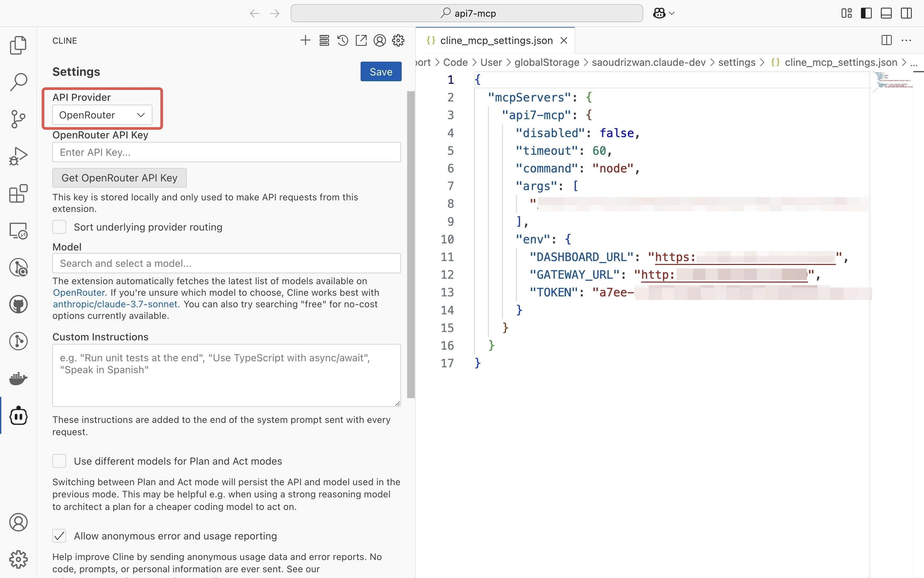Click the Cline settings scrollbar
Screen dimensions: 924x578
[411, 245]
